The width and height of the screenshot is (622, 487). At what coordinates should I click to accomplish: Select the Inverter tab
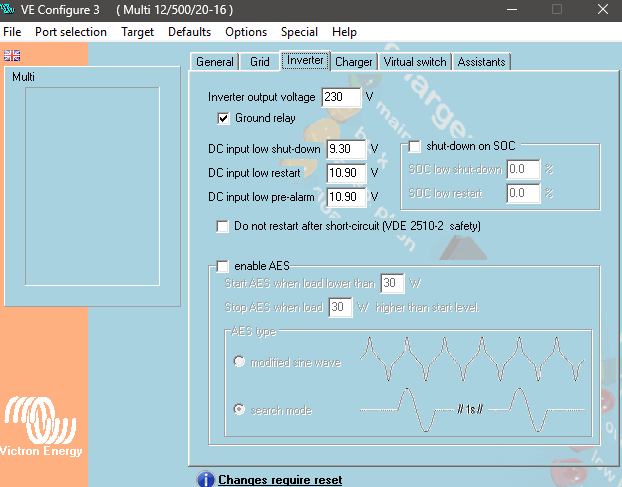click(305, 60)
